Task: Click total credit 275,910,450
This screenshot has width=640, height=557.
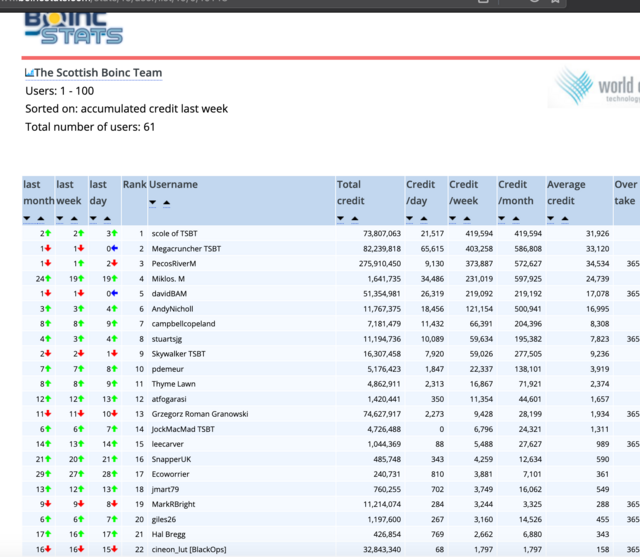Action: coord(380,264)
